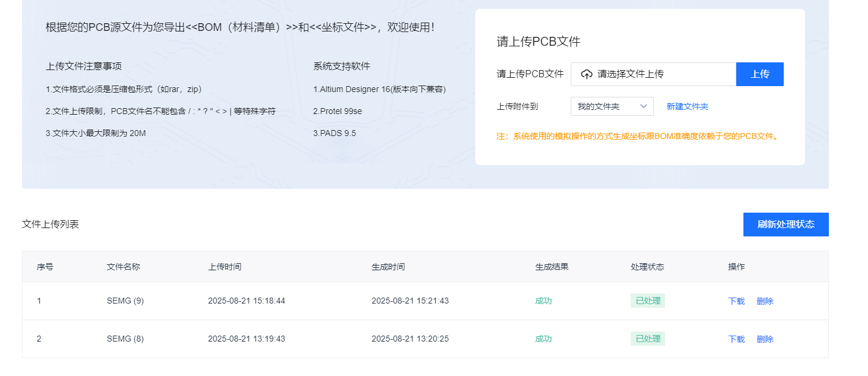Click the cloud upload icon in file selector
This screenshot has width=868, height=376.
587,74
